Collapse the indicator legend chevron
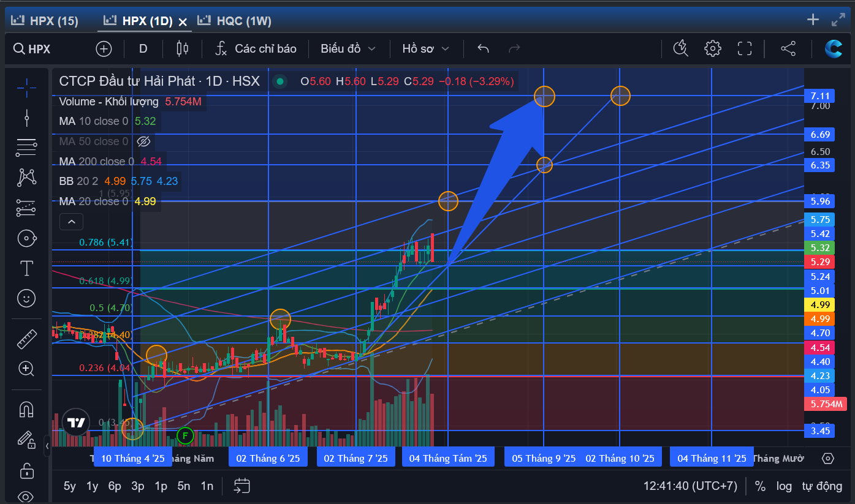The width and height of the screenshot is (855, 504). click(72, 222)
